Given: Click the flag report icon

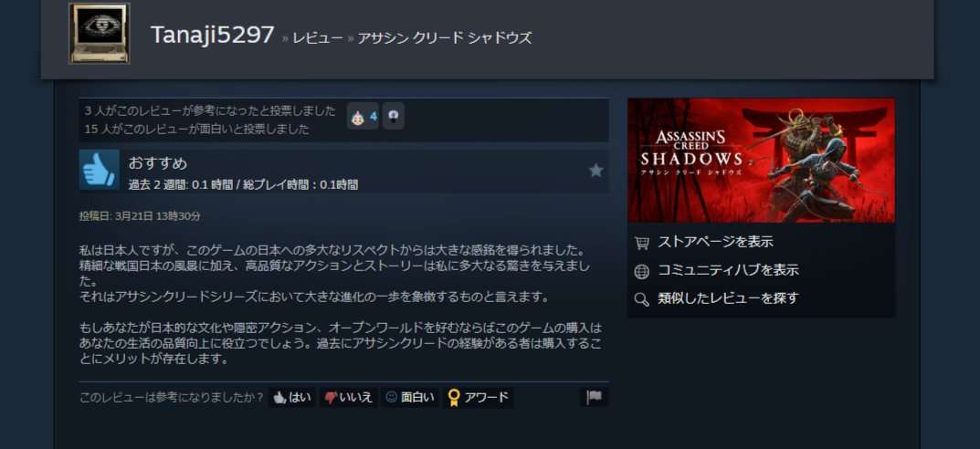Looking at the screenshot, I should pyautogui.click(x=594, y=397).
